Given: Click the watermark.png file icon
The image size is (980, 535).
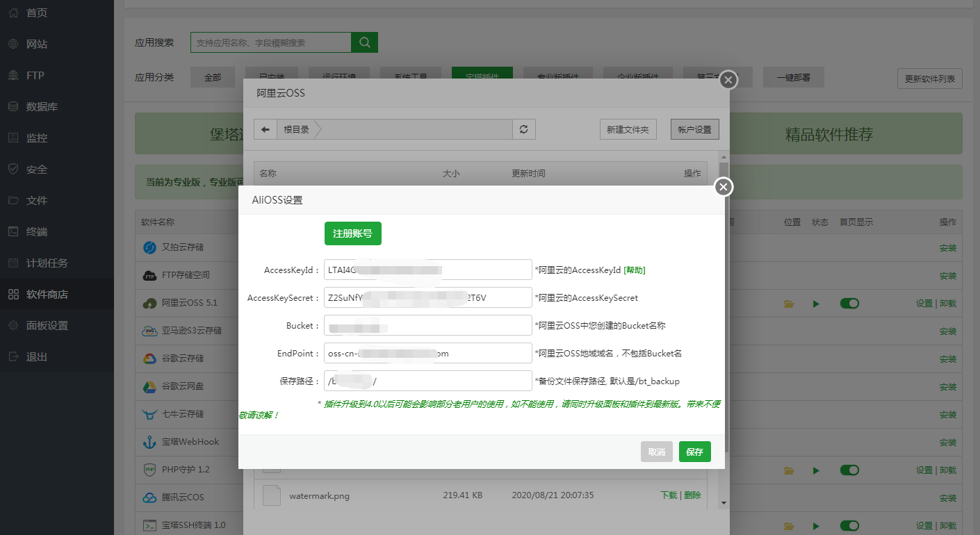Looking at the screenshot, I should pos(271,495).
